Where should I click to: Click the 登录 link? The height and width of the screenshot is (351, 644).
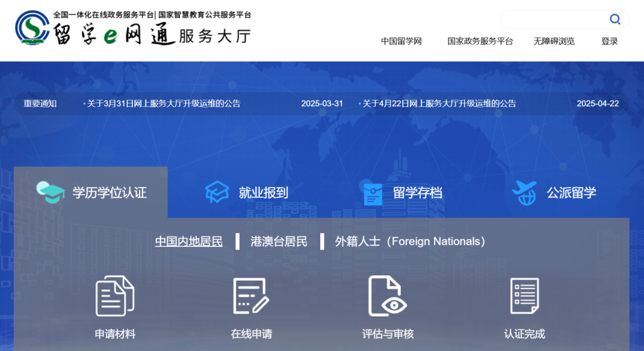click(609, 41)
